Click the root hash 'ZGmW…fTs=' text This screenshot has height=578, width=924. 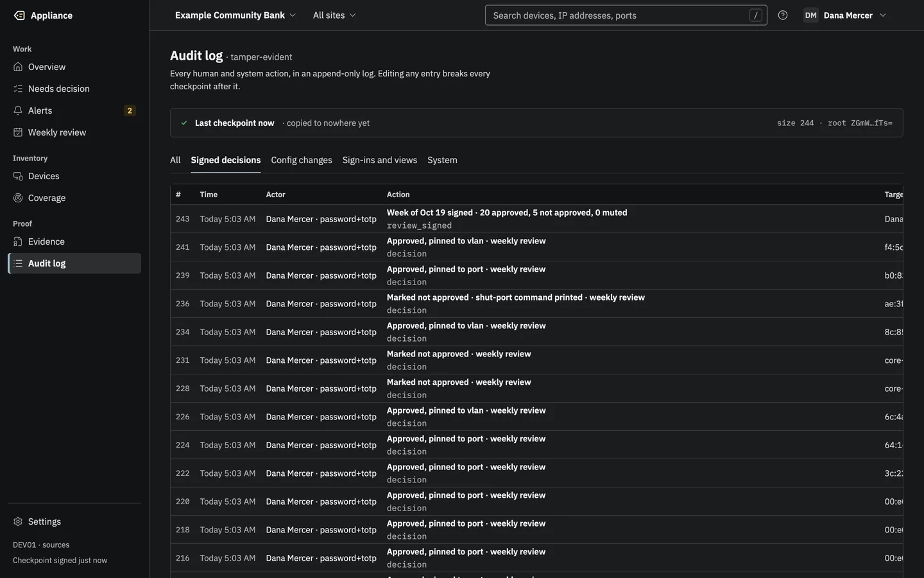tap(871, 123)
